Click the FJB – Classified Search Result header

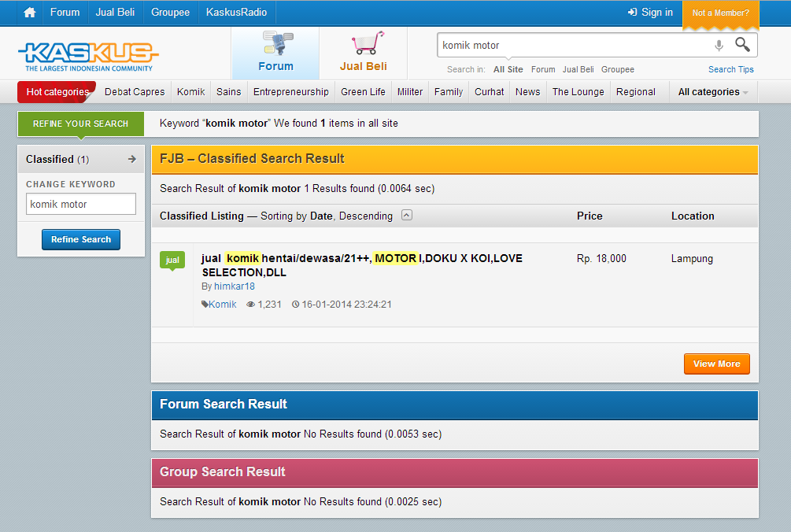point(454,159)
